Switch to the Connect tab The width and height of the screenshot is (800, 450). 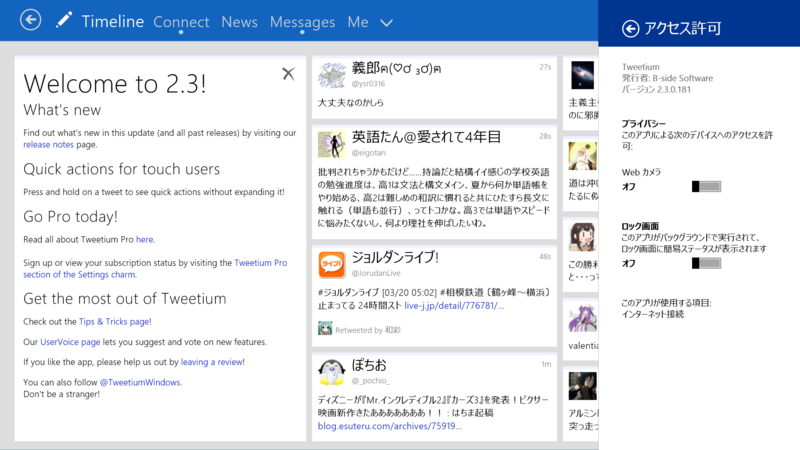[x=181, y=22]
